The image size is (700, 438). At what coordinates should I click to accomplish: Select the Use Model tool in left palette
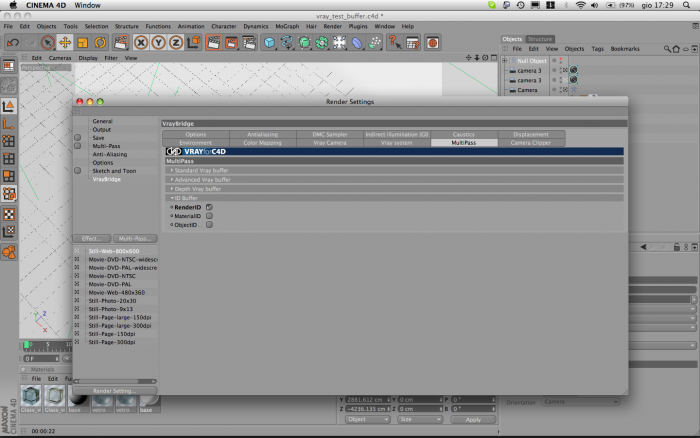coord(8,106)
